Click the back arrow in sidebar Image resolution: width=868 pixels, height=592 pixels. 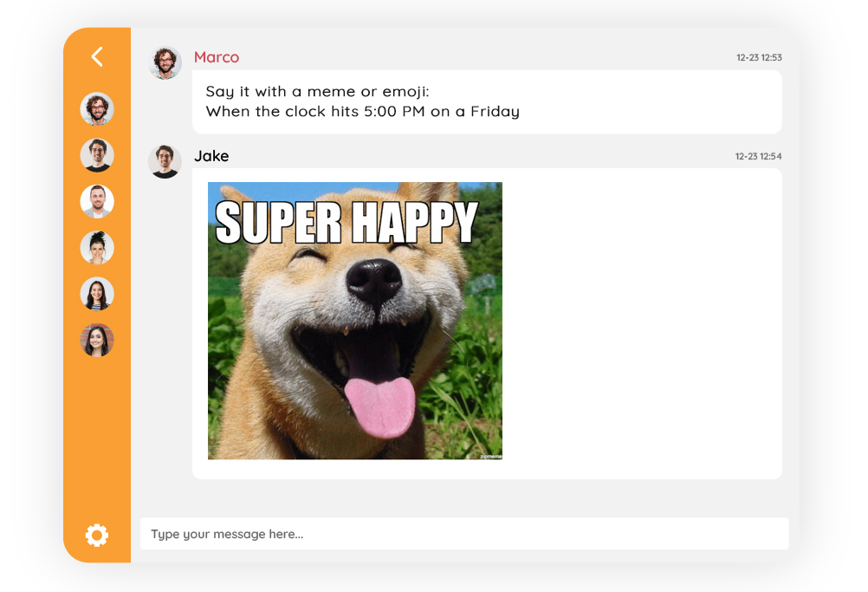point(97,57)
